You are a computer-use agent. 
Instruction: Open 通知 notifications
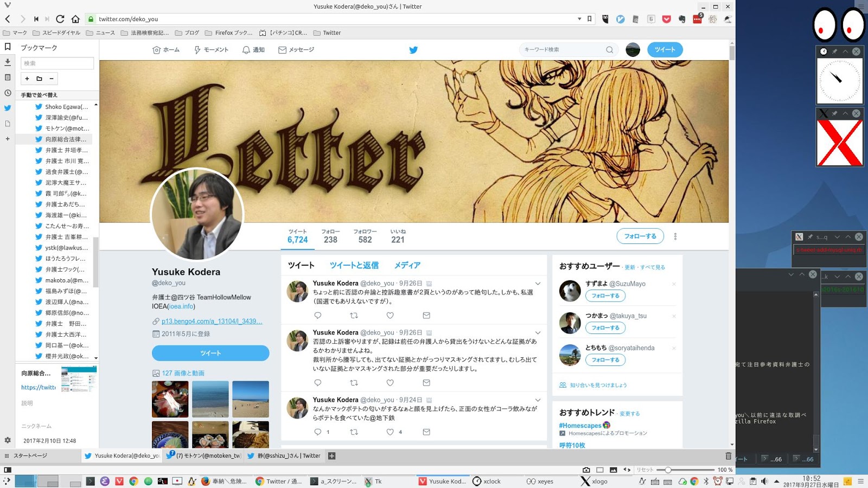coord(253,50)
